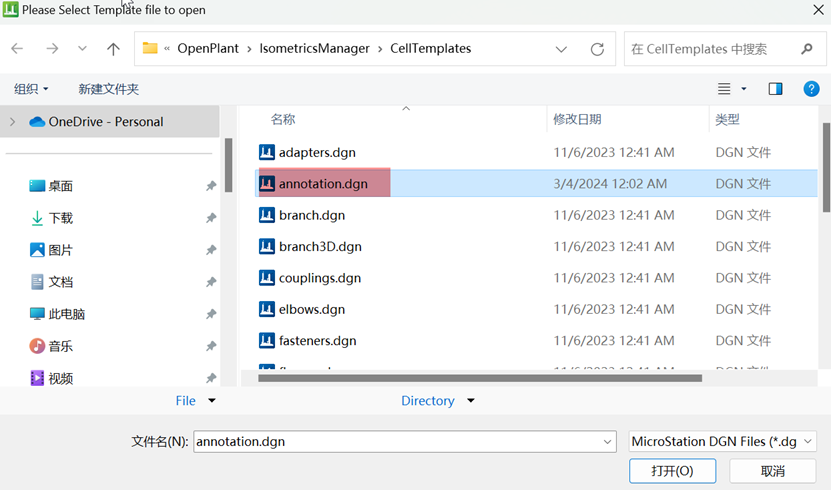Select the couplings.dgn file
Image resolution: width=831 pixels, height=490 pixels.
(x=537, y=278)
